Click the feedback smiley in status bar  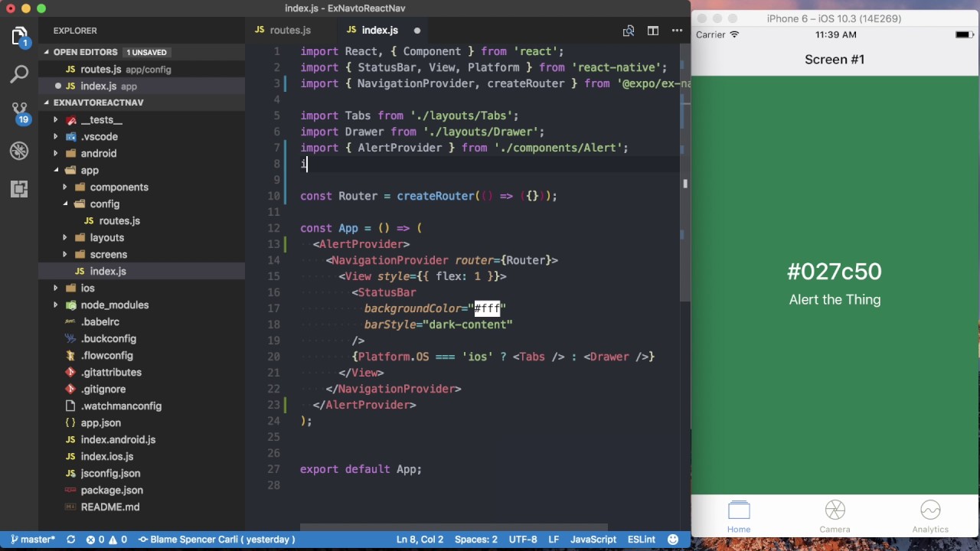[x=673, y=540]
